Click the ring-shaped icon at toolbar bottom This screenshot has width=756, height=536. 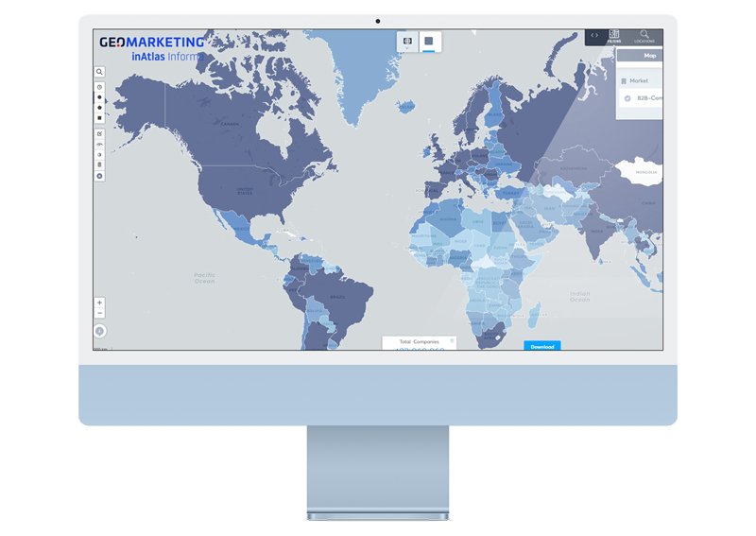(99, 176)
